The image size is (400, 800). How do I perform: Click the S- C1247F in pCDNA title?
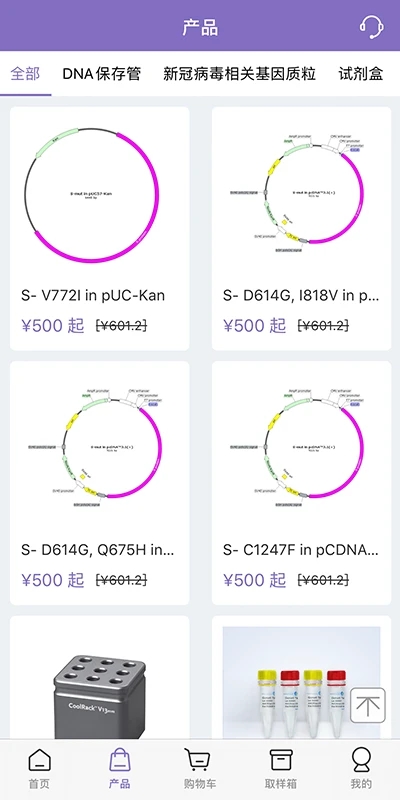coord(301,551)
